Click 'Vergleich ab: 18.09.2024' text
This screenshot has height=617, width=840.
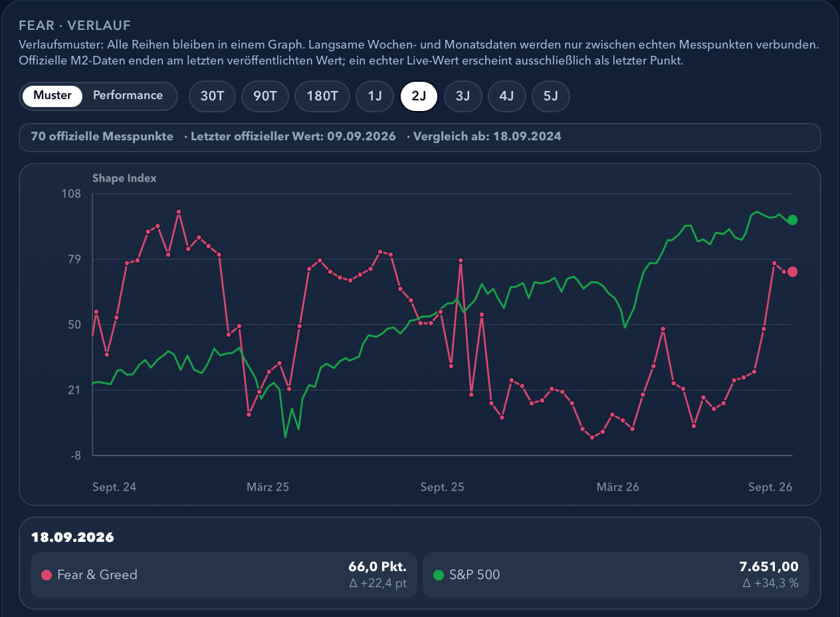click(487, 137)
